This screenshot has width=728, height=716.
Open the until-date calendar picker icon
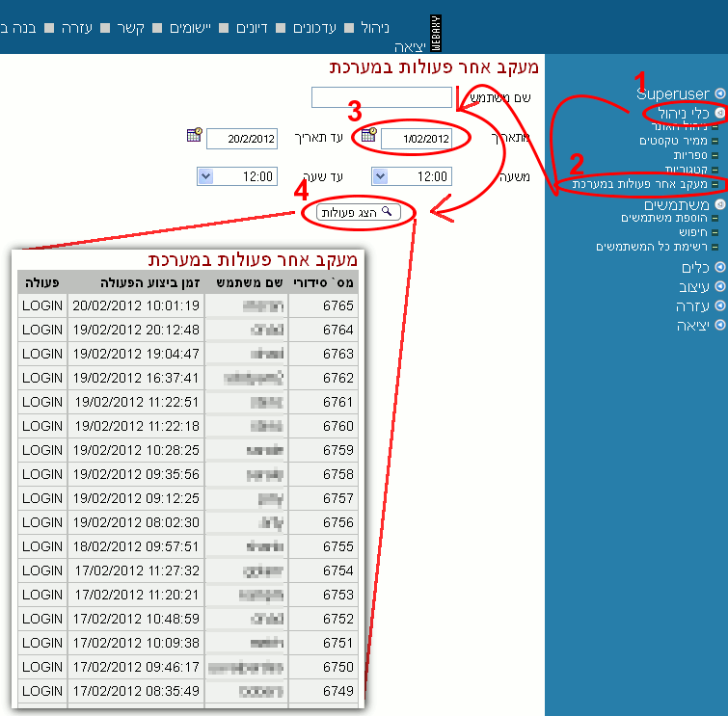[195, 135]
